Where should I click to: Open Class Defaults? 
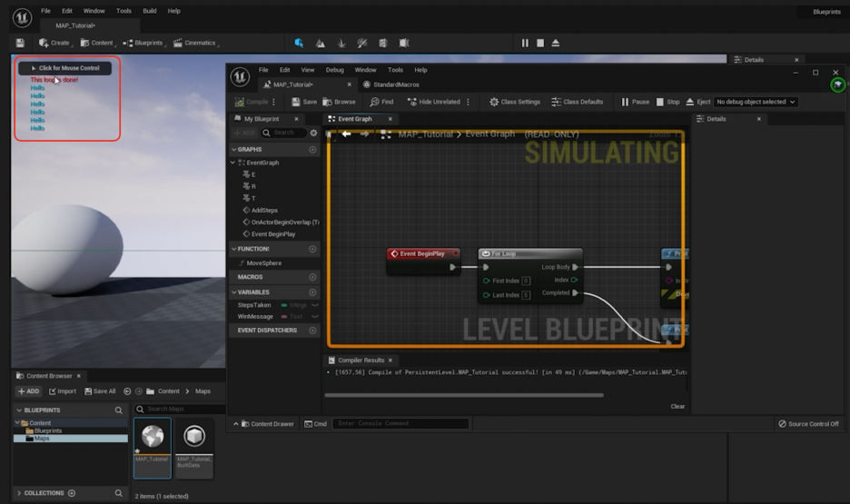(578, 102)
